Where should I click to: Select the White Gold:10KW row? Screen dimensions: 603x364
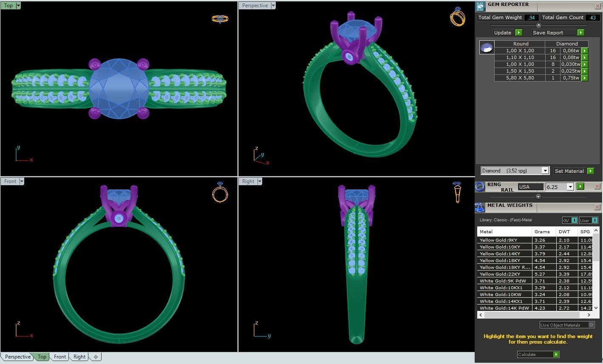point(535,294)
